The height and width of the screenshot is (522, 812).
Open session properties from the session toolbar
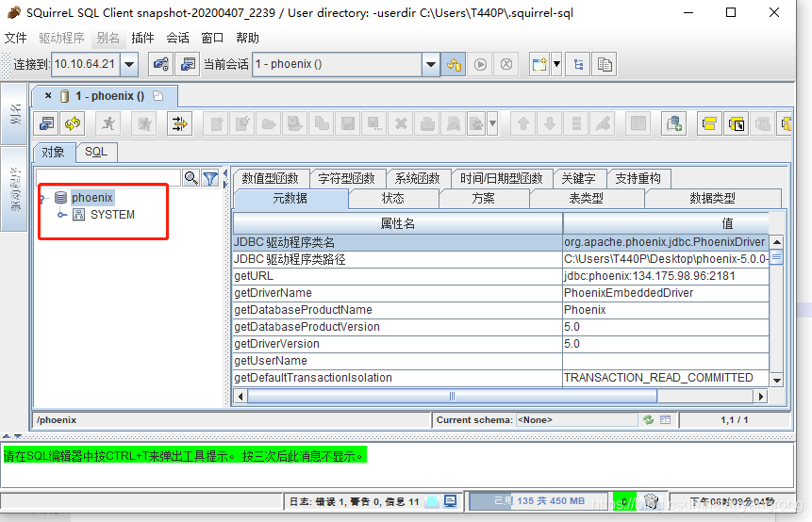click(46, 123)
